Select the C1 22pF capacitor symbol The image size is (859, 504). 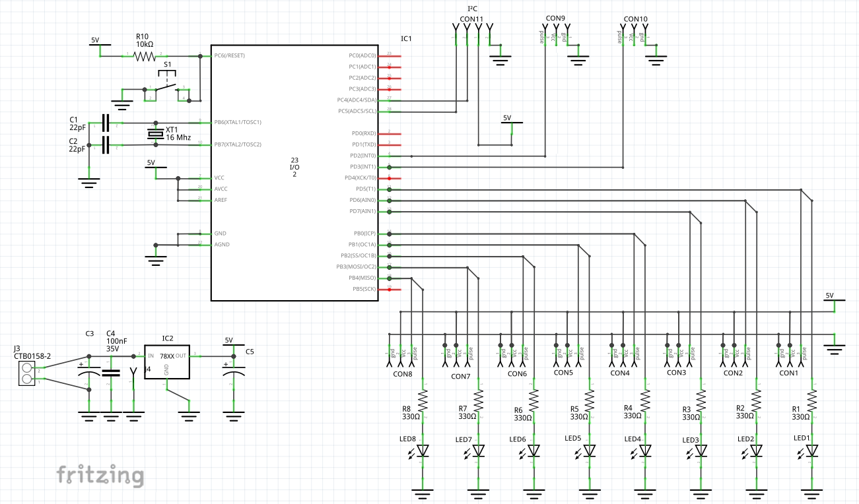point(106,124)
